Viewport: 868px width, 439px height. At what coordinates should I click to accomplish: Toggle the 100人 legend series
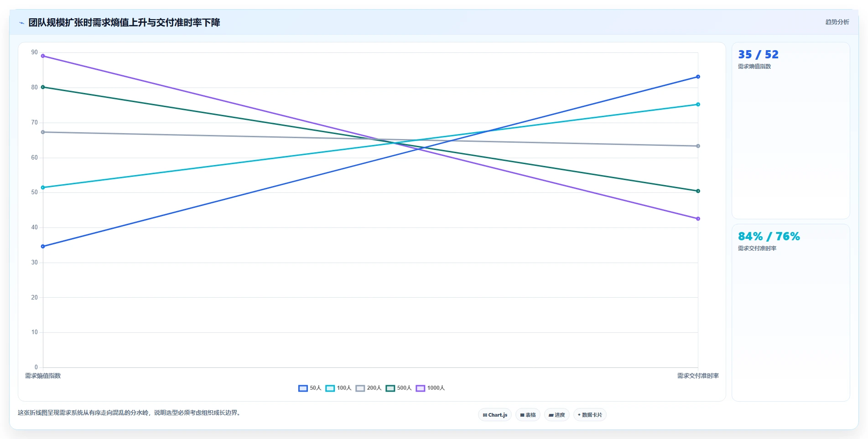338,388
